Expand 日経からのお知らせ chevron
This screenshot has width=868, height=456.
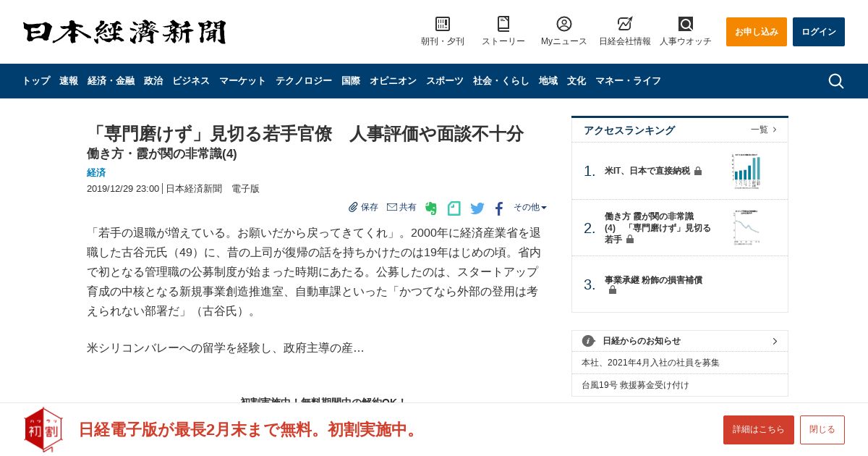775,341
